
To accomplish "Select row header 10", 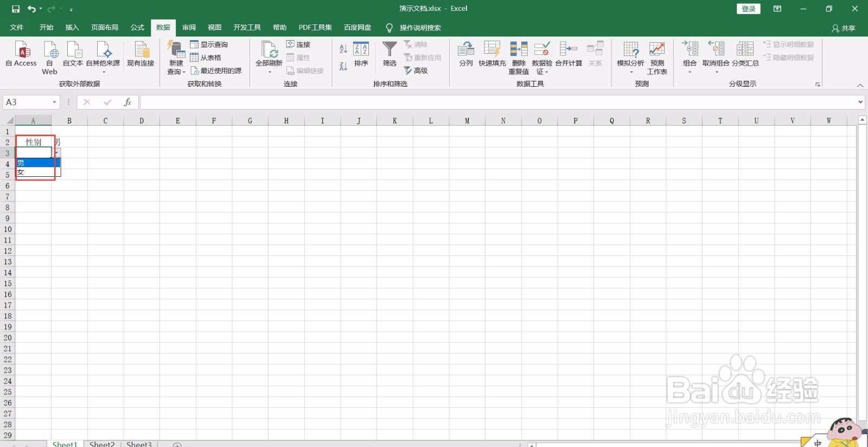I will (x=8, y=229).
